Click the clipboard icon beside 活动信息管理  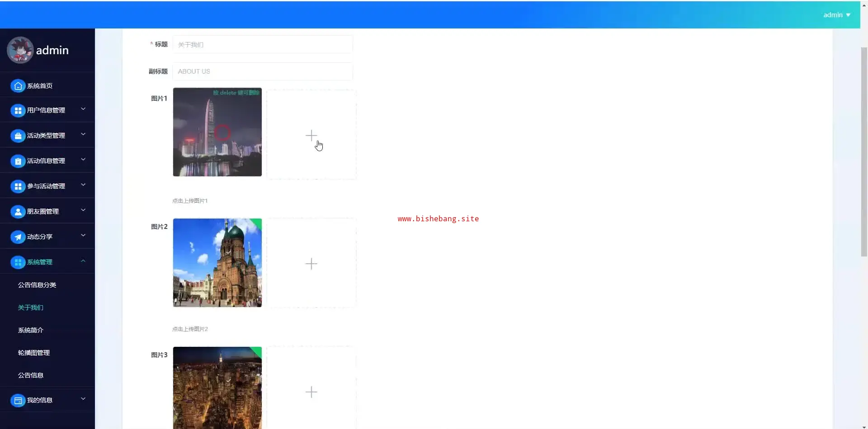(18, 161)
